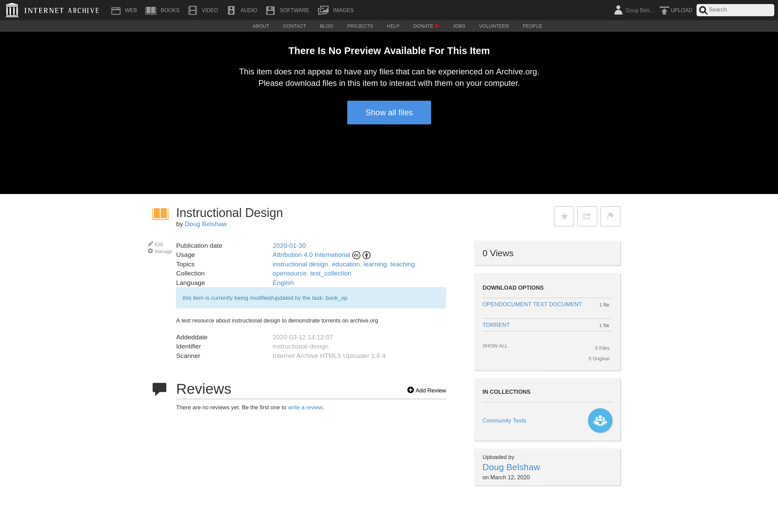
Task: Toggle the favorite star on this item
Action: [x=563, y=216]
